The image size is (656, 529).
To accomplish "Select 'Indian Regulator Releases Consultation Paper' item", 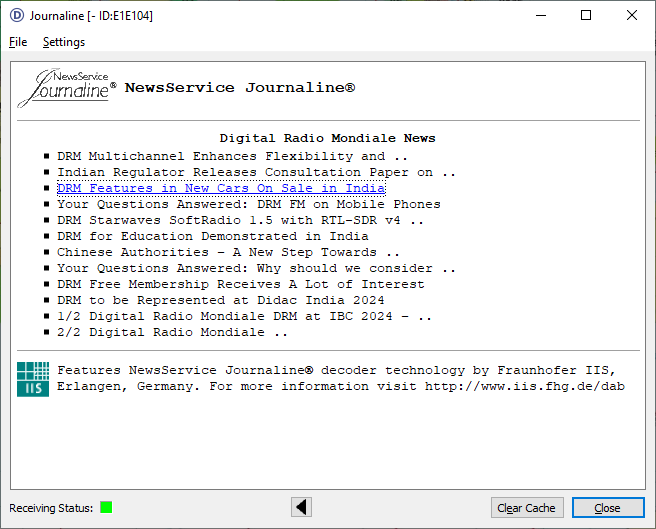I will pyautogui.click(x=256, y=172).
